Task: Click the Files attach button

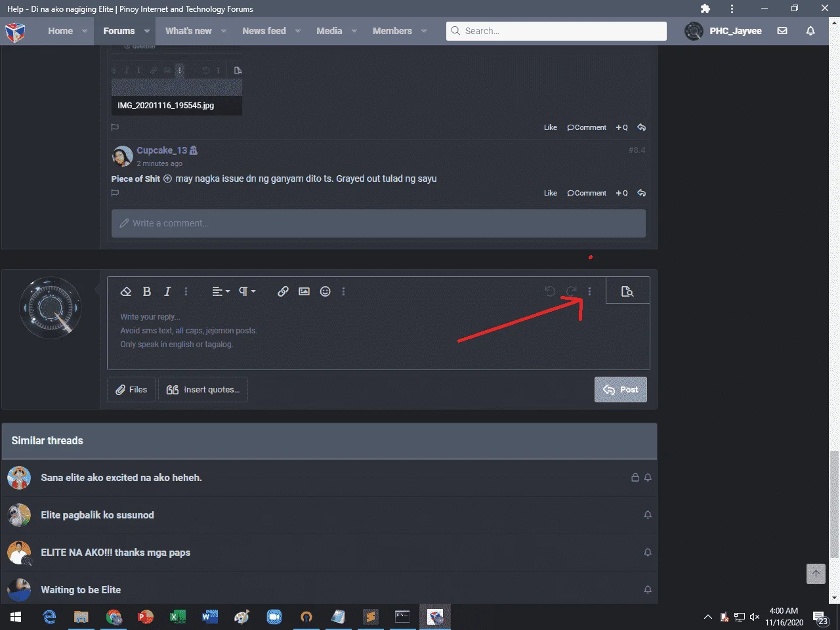Action: tap(131, 389)
